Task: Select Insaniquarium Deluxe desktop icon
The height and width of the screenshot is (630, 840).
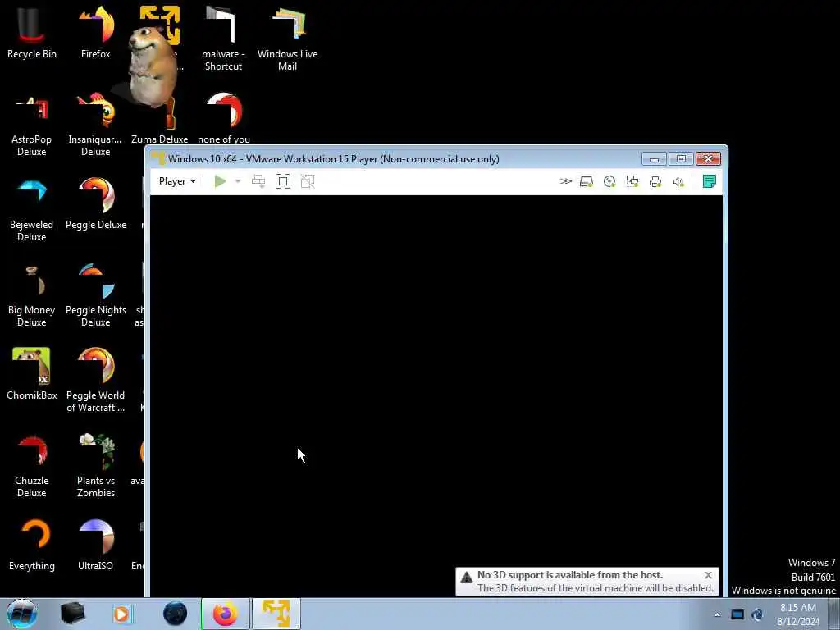Action: (95, 125)
